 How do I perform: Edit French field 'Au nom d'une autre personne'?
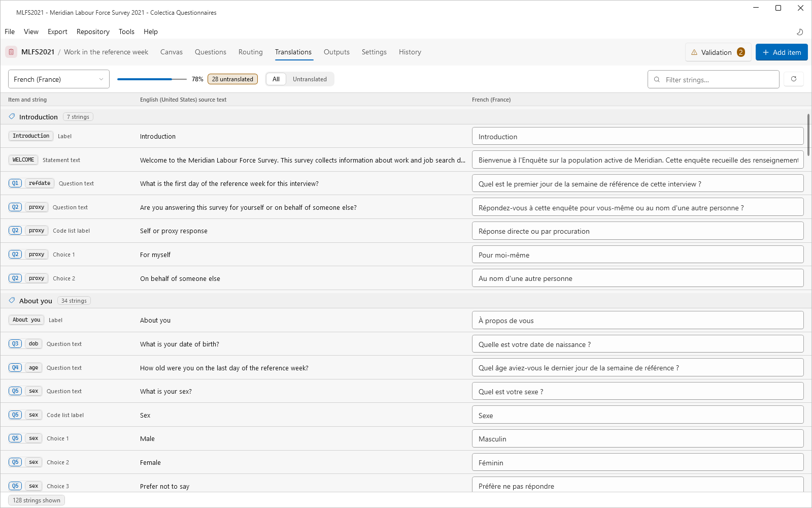coord(638,278)
